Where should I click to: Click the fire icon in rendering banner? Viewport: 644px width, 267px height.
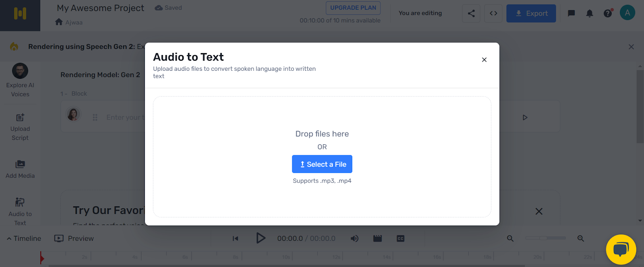pyautogui.click(x=14, y=47)
